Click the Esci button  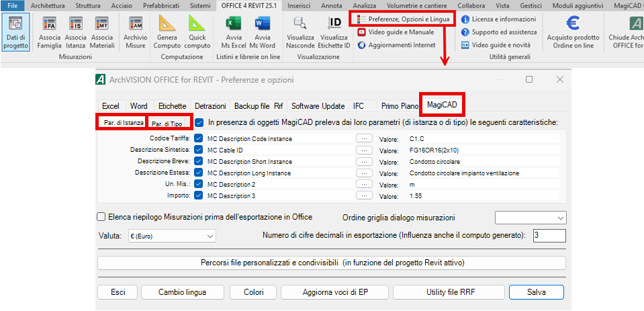pyautogui.click(x=118, y=292)
